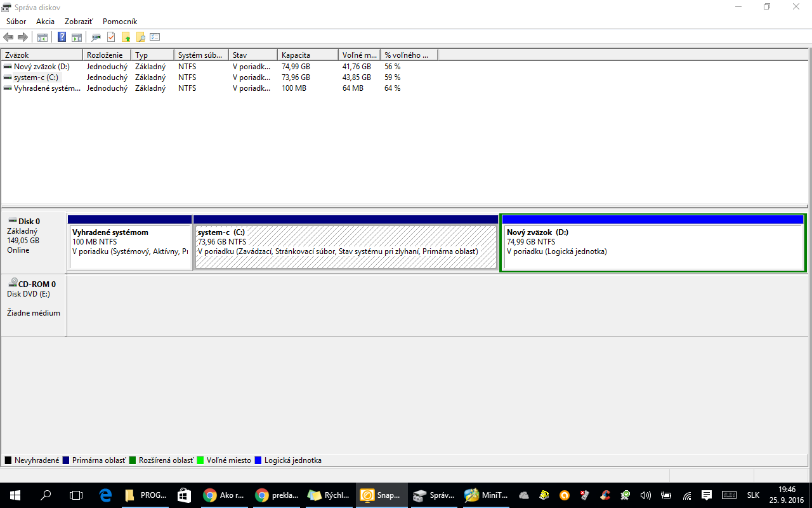The height and width of the screenshot is (508, 812).
Task: Open Windows Store from the taskbar
Action: click(184, 495)
